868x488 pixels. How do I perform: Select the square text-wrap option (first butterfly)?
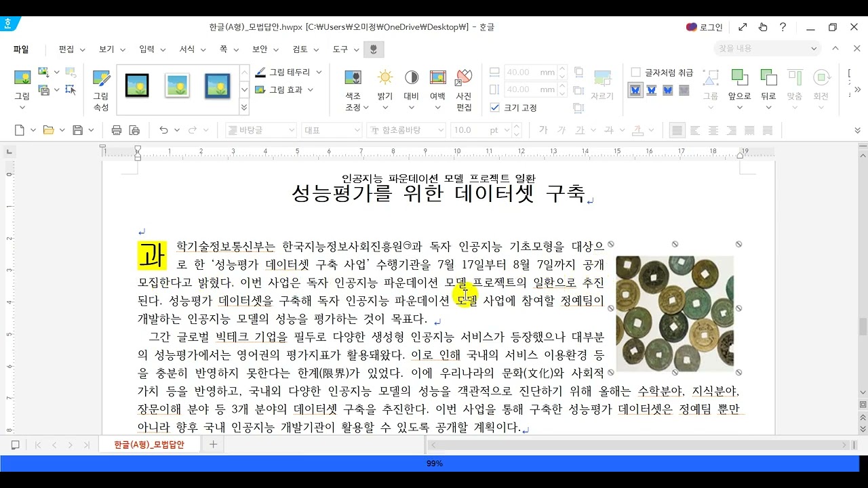[635, 90]
